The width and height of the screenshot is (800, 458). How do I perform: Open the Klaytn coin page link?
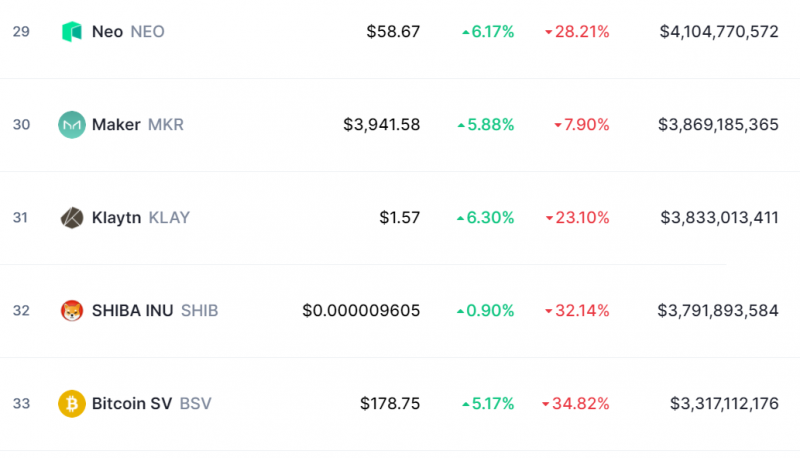point(116,218)
